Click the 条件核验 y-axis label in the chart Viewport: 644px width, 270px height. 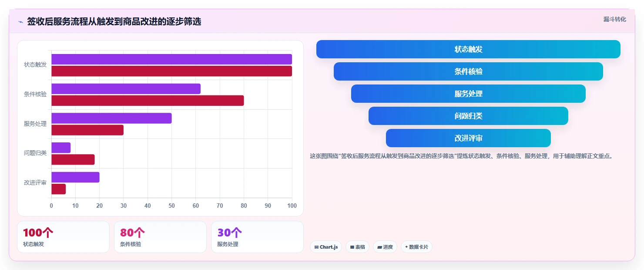(35, 94)
